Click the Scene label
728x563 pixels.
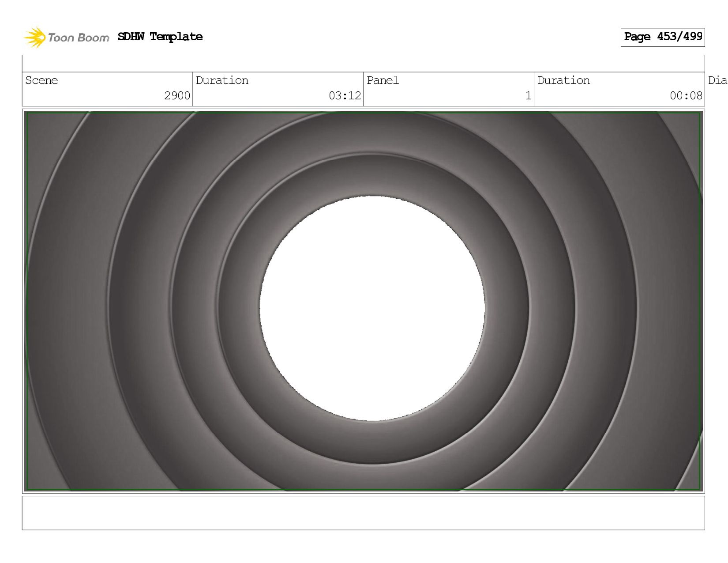pos(41,80)
